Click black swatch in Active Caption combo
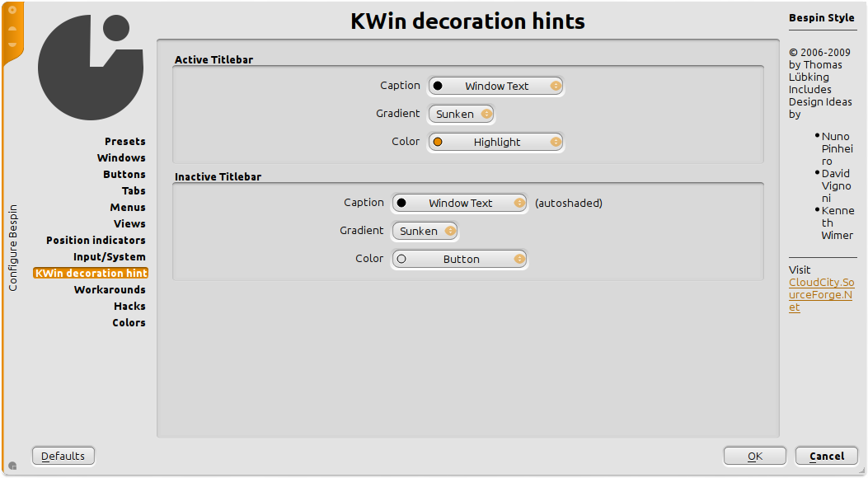Viewport: 868px width, 478px height. tap(438, 86)
